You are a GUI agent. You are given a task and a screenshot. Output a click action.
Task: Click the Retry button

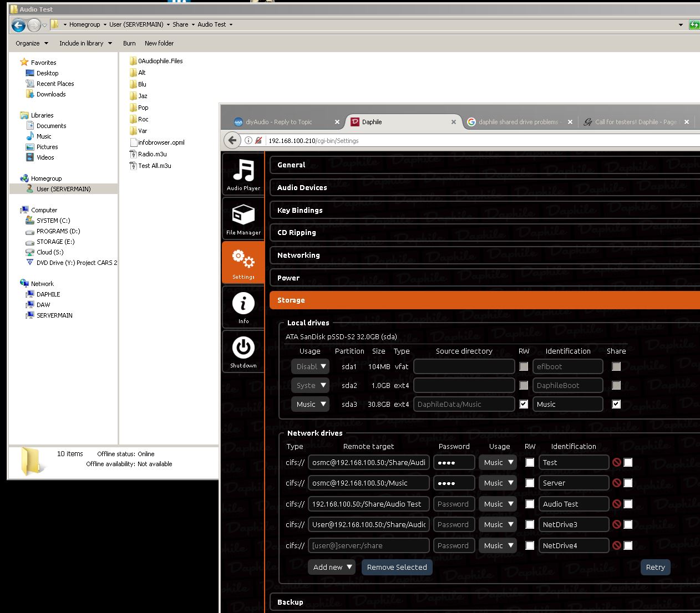pyautogui.click(x=655, y=567)
